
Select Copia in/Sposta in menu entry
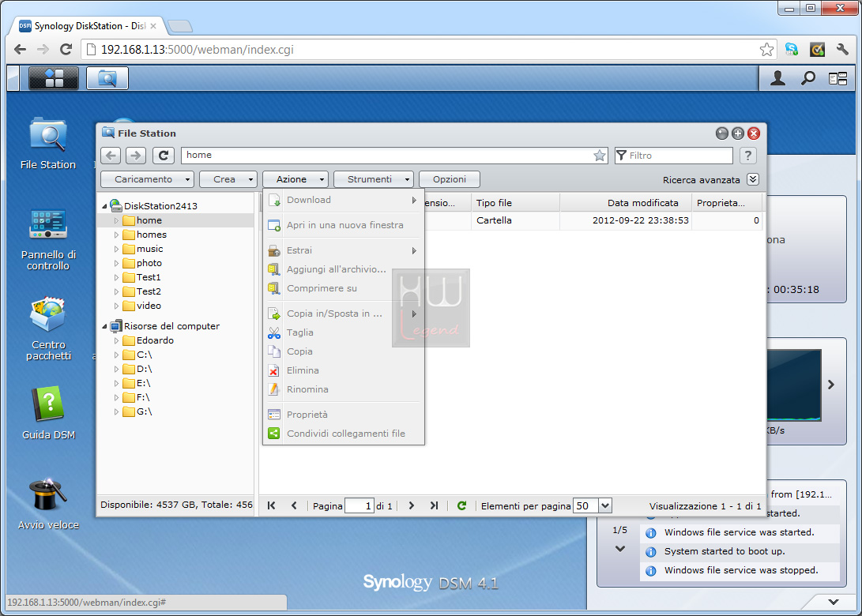pyautogui.click(x=344, y=314)
